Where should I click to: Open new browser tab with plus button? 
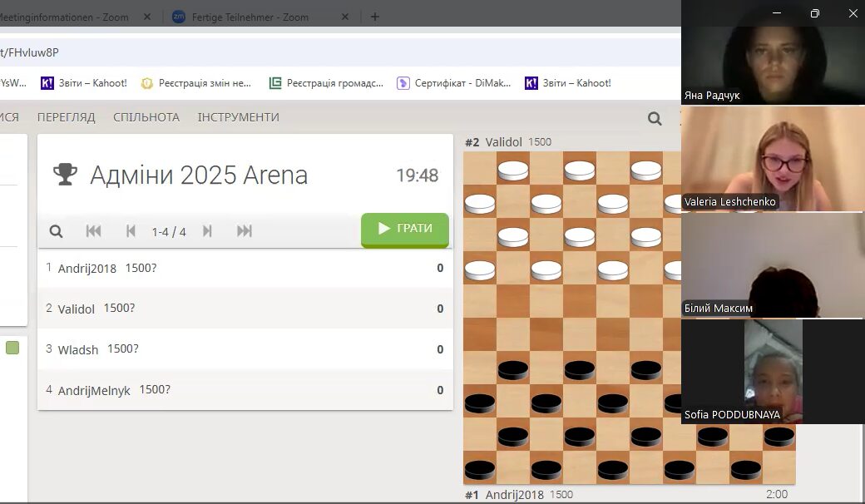click(x=374, y=17)
